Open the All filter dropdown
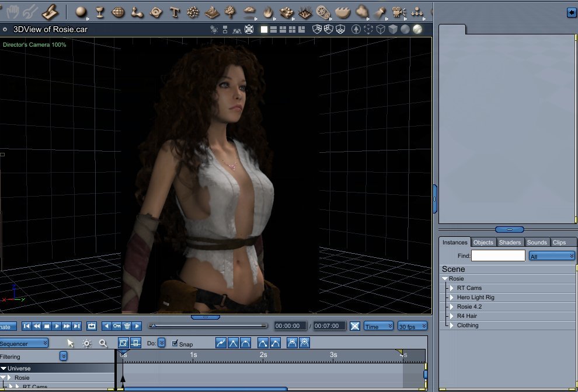Image resolution: width=578 pixels, height=392 pixels. (552, 256)
